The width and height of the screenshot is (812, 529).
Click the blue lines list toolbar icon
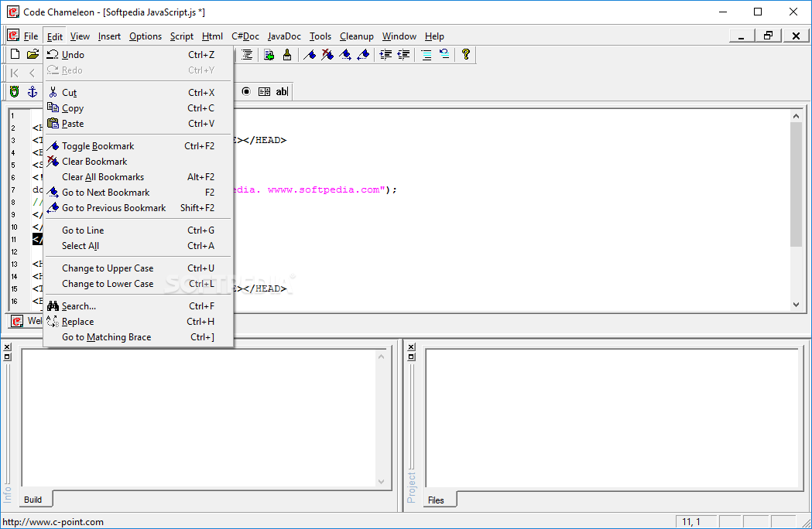[427, 54]
